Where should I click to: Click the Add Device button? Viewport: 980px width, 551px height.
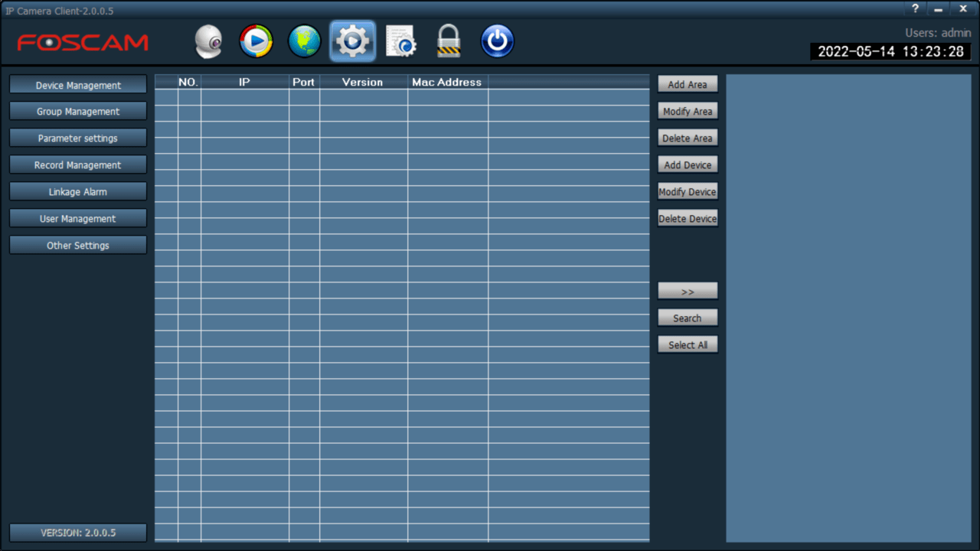click(x=688, y=165)
